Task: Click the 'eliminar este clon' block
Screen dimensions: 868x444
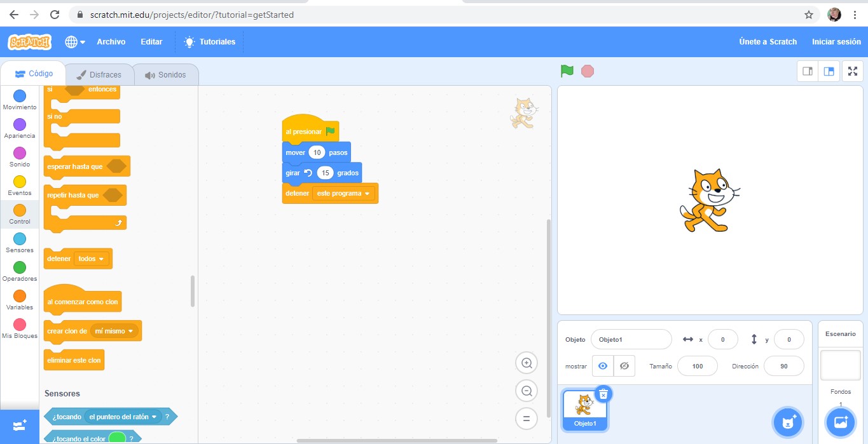Action: 74,360
